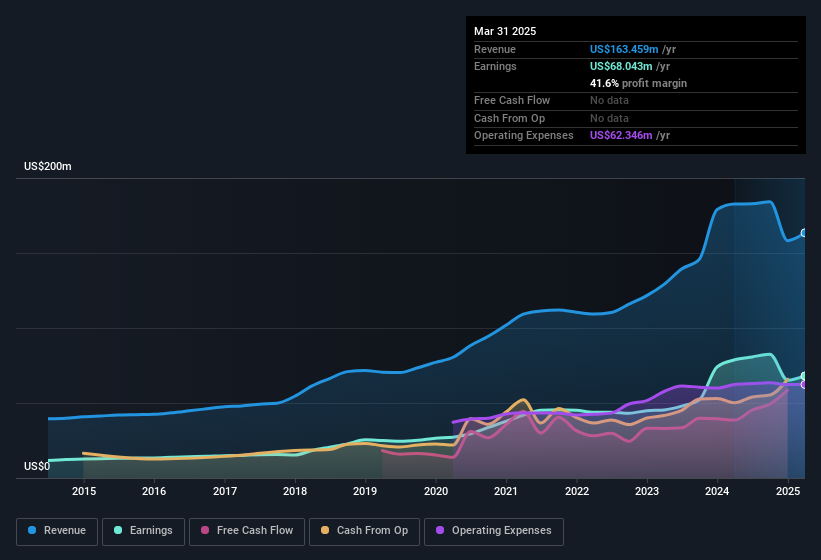Click the Free Cash Flow No data value

point(609,100)
